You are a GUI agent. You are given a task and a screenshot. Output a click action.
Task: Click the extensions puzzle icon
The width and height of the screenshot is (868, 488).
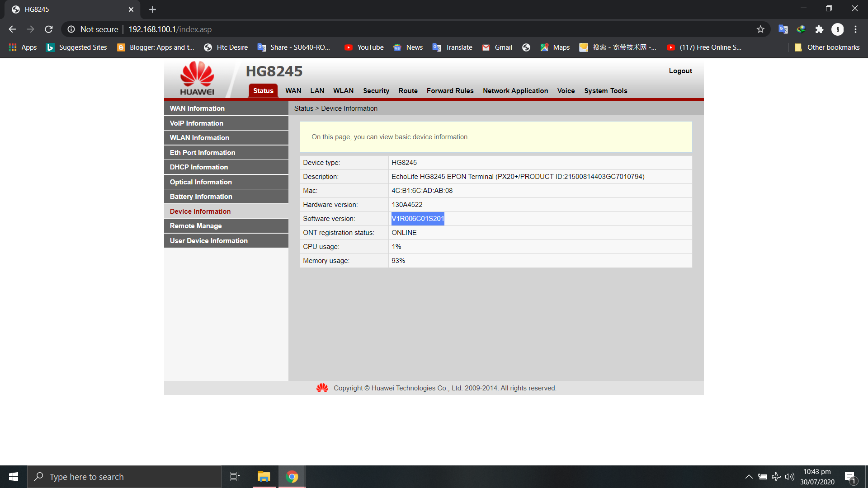point(820,29)
